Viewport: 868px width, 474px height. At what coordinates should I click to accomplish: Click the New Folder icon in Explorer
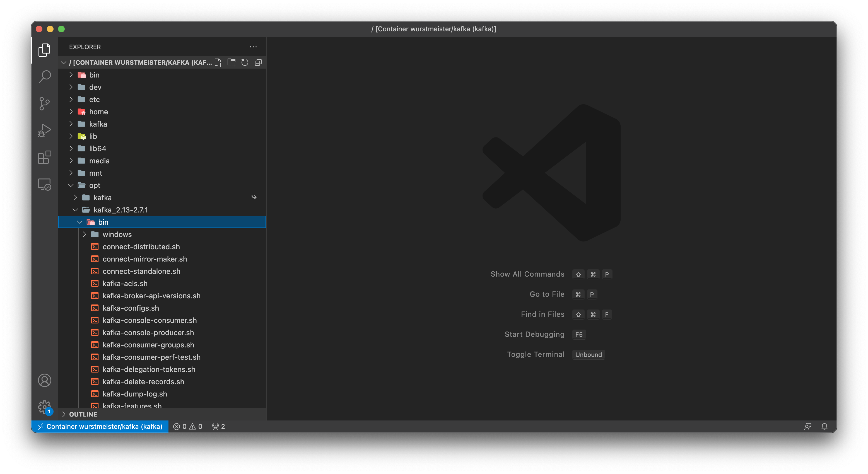(x=232, y=62)
